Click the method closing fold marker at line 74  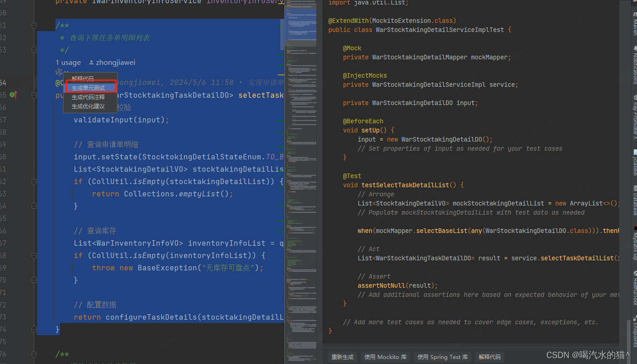34,329
